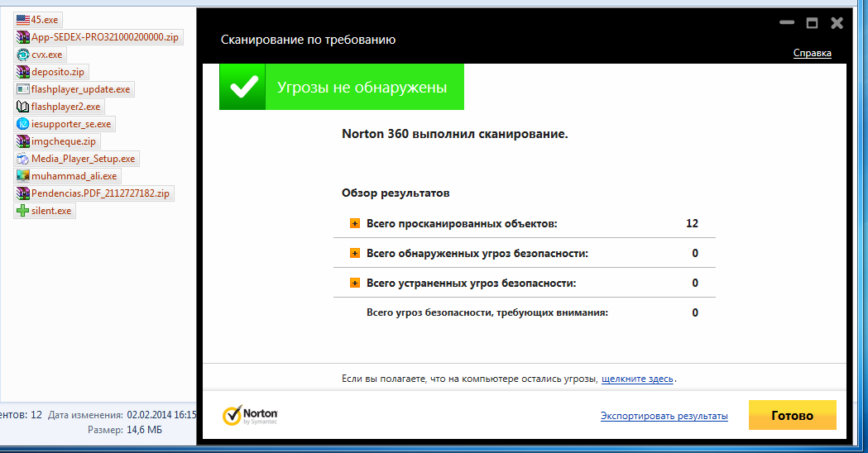Select the file name 45.exe

pos(45,20)
